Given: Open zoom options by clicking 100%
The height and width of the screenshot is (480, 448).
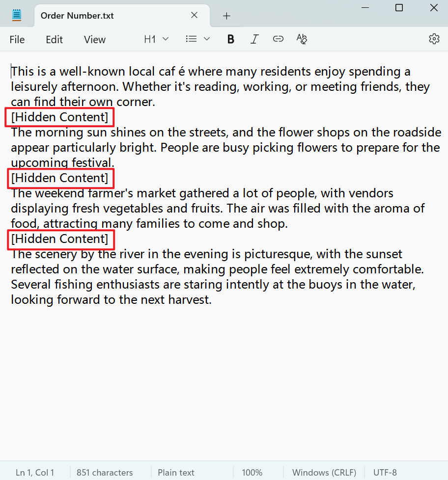Looking at the screenshot, I should pos(252,472).
